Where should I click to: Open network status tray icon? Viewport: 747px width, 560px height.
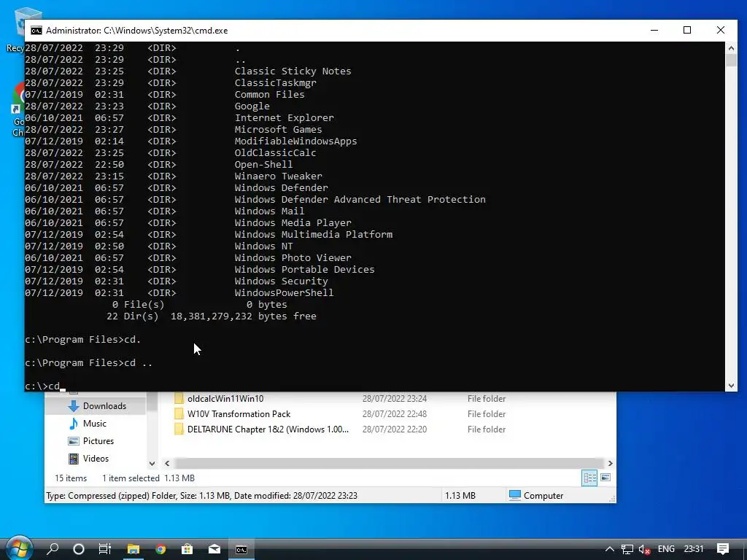pyautogui.click(x=627, y=549)
